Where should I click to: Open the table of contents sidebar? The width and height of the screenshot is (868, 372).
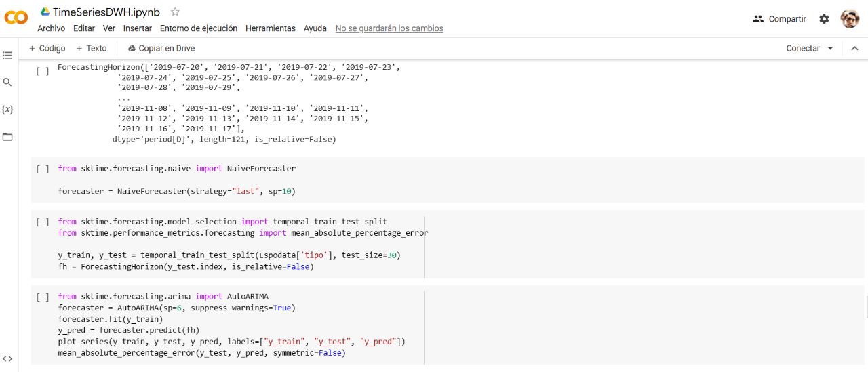point(7,55)
